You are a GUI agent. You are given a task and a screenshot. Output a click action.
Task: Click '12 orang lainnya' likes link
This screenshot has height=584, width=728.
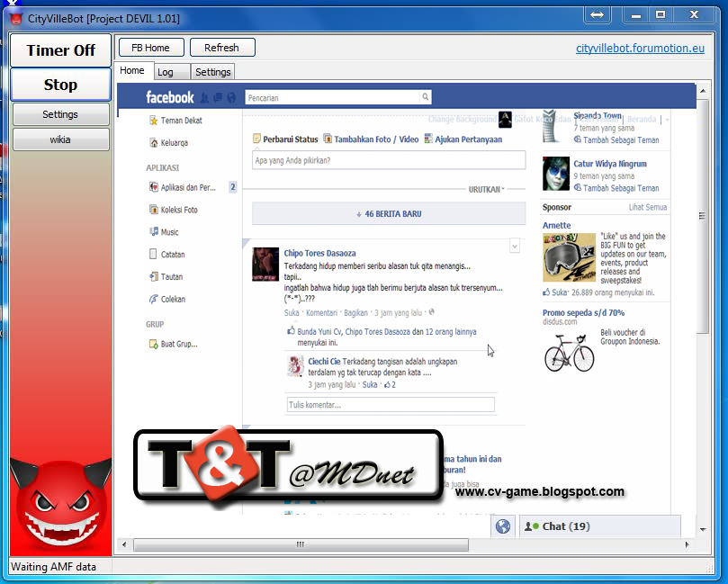[x=451, y=332]
